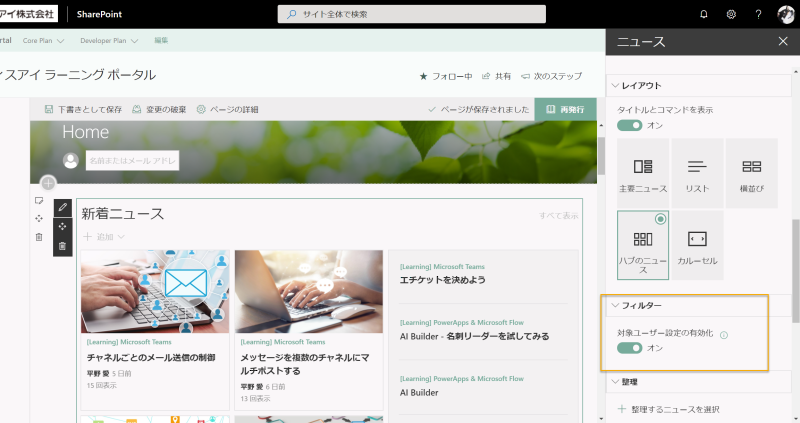Open the 追加 add dropdown

point(104,237)
